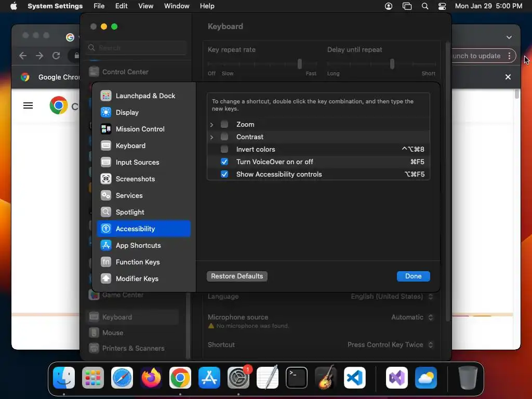Dismiss the Chrome banner with the X

(508, 77)
